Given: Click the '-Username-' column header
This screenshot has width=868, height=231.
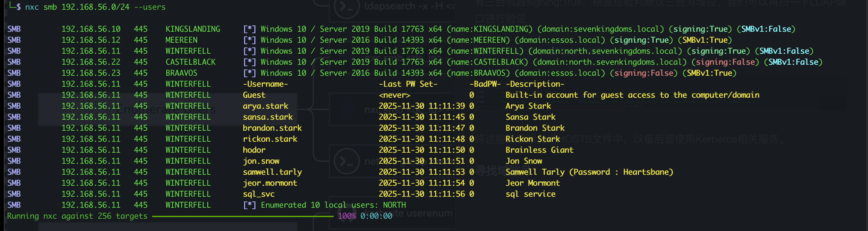Looking at the screenshot, I should coord(265,84).
